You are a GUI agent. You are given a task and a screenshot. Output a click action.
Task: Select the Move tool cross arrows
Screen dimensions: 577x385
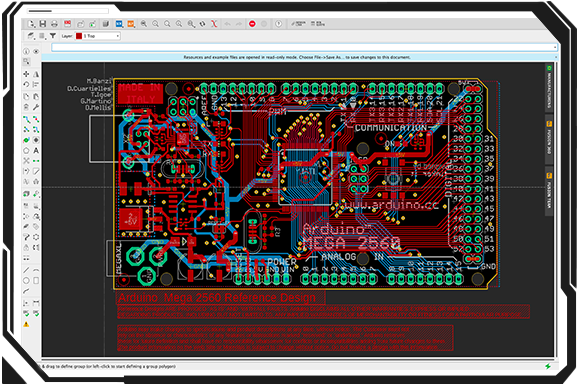pyautogui.click(x=26, y=74)
